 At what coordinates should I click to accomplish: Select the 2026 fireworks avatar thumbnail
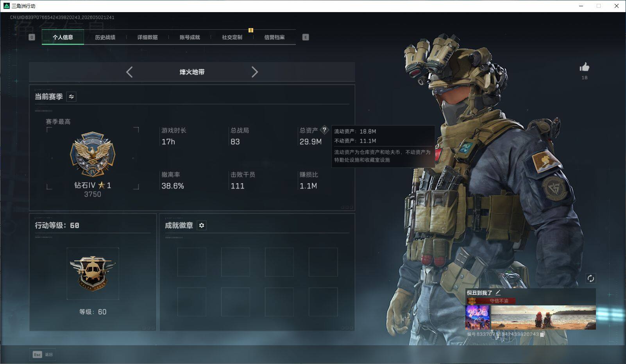478,318
